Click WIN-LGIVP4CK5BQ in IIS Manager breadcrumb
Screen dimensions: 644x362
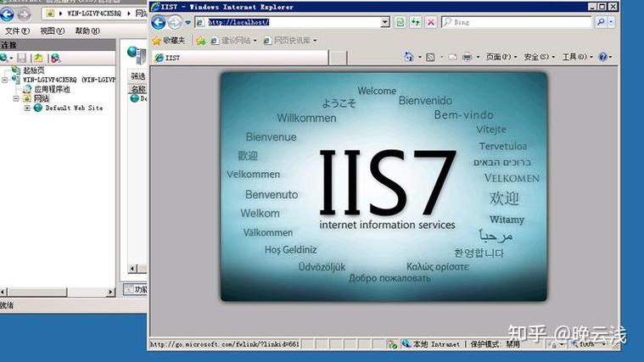(94, 14)
